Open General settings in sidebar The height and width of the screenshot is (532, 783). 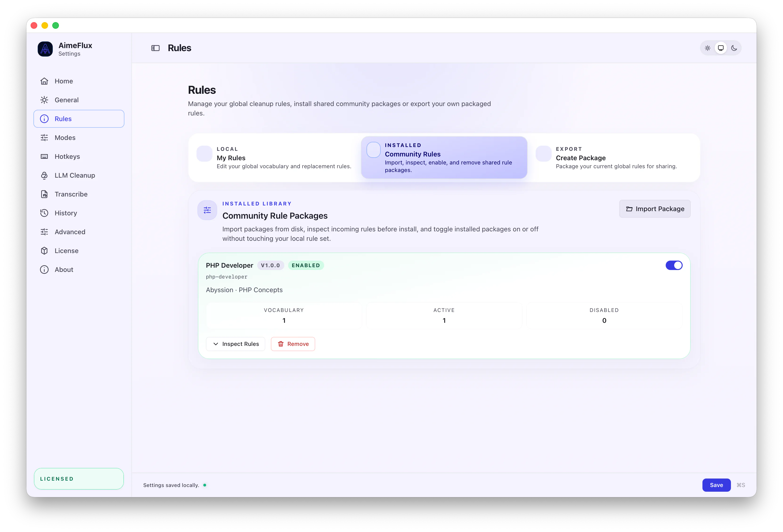79,100
